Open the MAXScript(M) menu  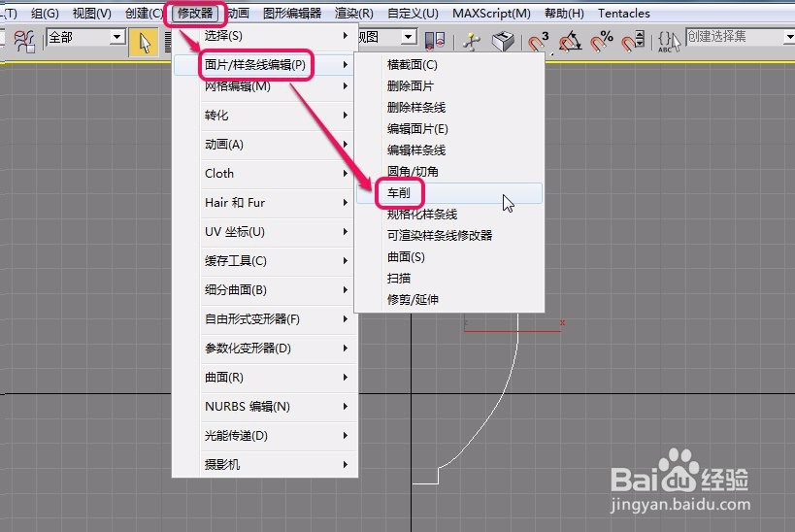tap(491, 14)
